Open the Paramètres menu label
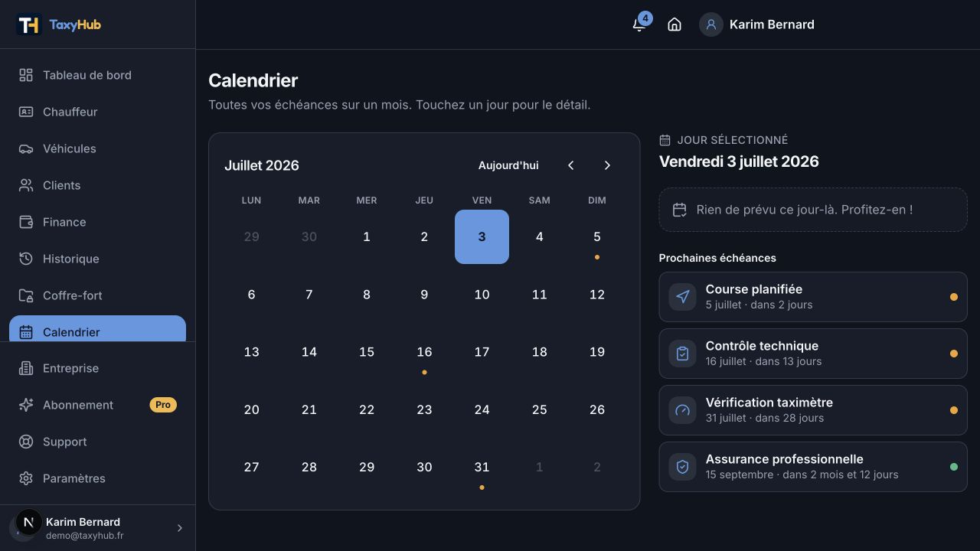980x551 pixels. 74,478
